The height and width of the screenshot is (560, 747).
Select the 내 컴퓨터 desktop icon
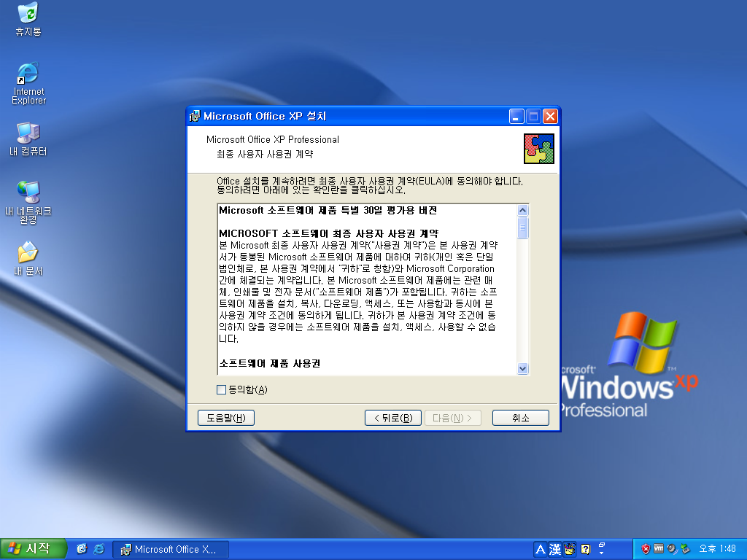[x=28, y=139]
